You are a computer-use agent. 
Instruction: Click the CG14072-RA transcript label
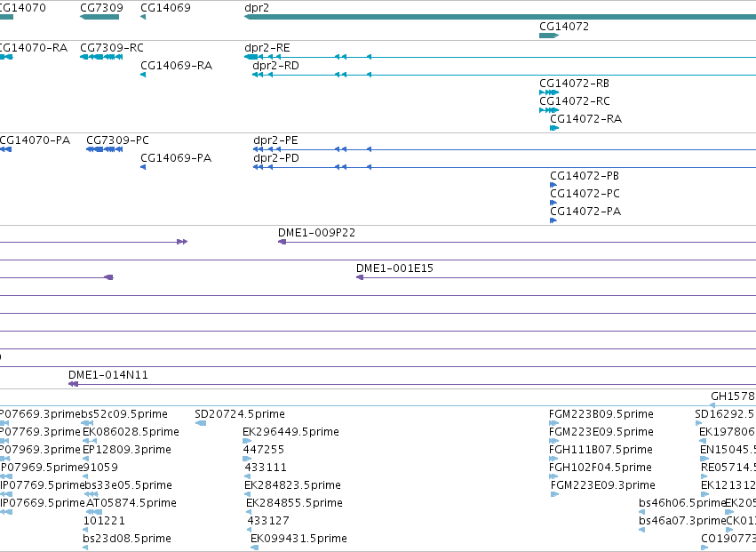click(585, 119)
